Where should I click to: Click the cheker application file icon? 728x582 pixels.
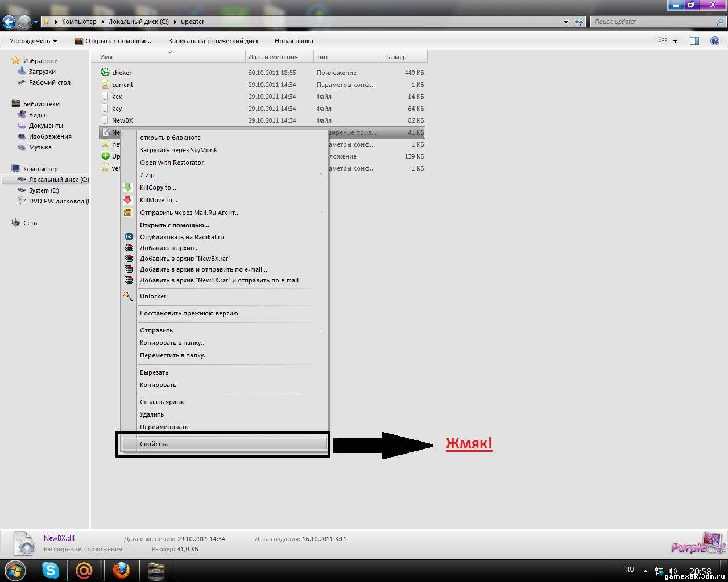click(x=105, y=72)
